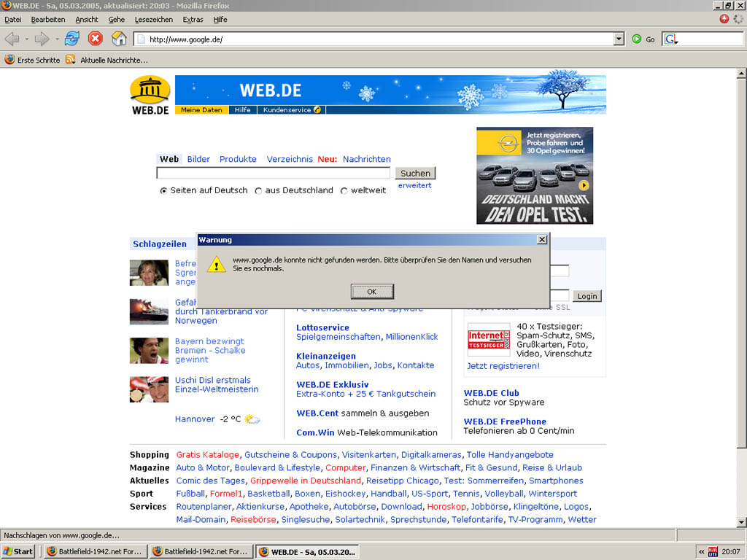Viewport: 747px width, 560px height.
Task: Reload the page with the Refresh icon
Action: click(x=72, y=39)
